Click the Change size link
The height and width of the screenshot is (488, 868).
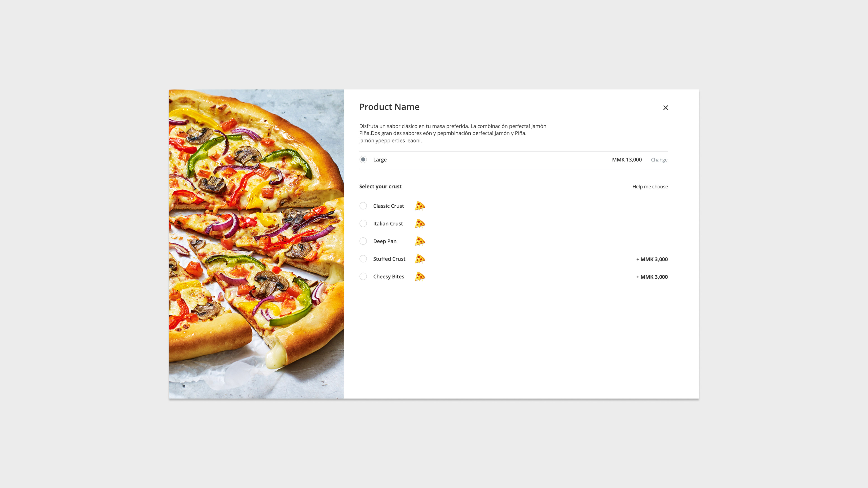[659, 160]
